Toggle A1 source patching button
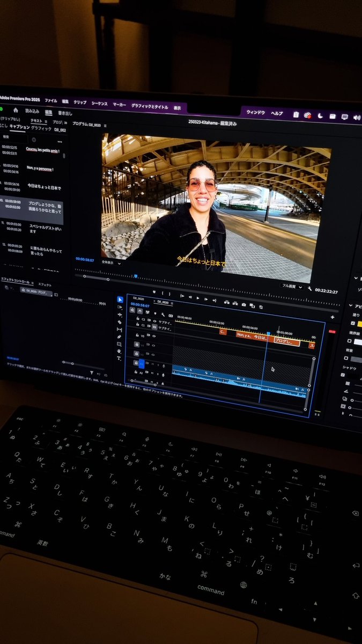Viewport: 362px width, 644px height. tap(142, 363)
